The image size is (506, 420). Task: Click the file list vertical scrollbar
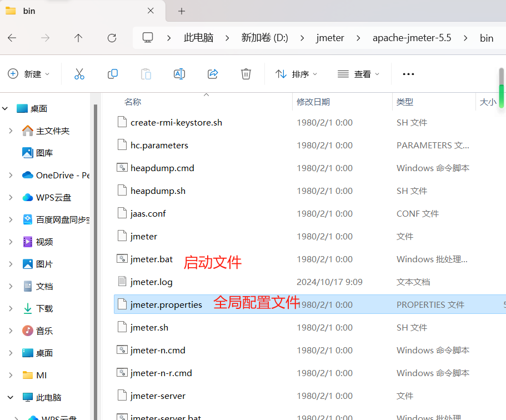pyautogui.click(x=501, y=88)
